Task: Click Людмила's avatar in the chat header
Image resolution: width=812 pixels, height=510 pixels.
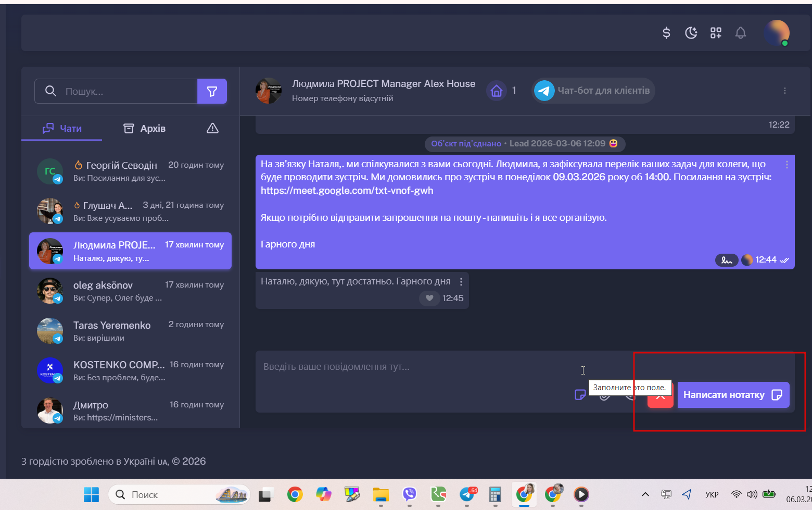Action: pos(269,91)
